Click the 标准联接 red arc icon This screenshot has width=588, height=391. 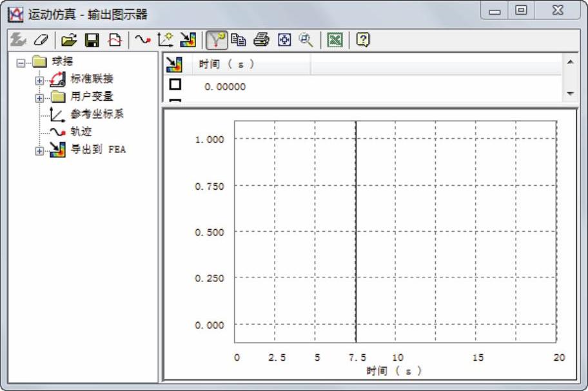[58, 79]
